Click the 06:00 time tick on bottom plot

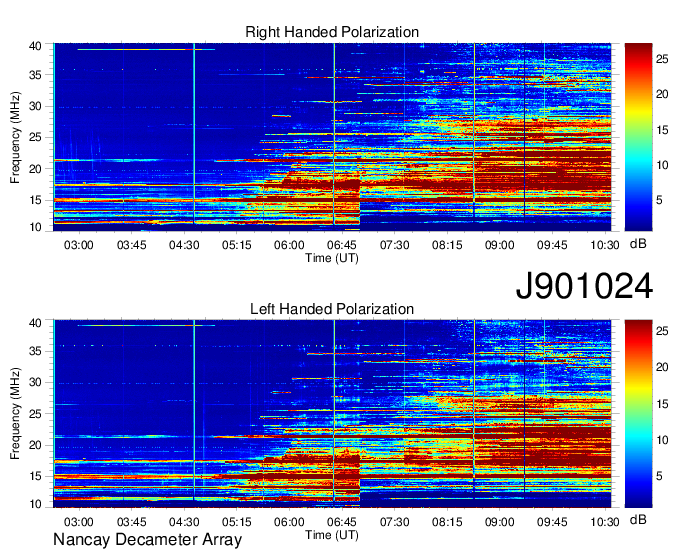(x=289, y=522)
